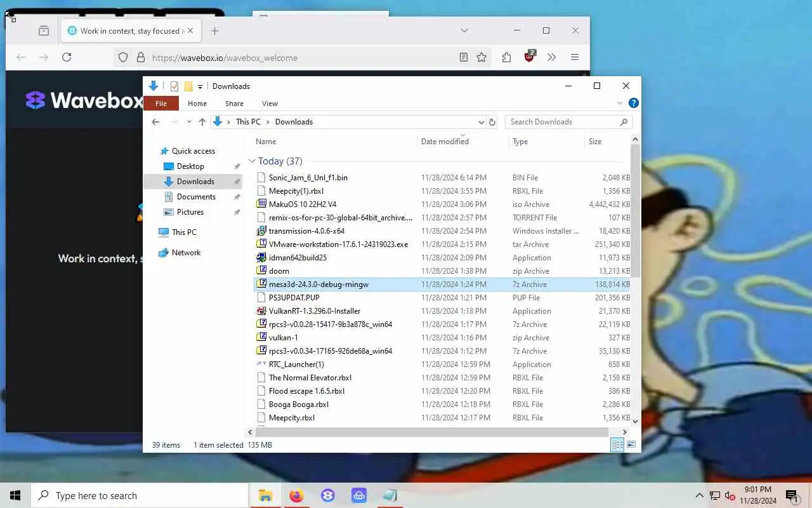The width and height of the screenshot is (812, 508).
Task: Click the Type here to search box
Action: [x=140, y=495]
